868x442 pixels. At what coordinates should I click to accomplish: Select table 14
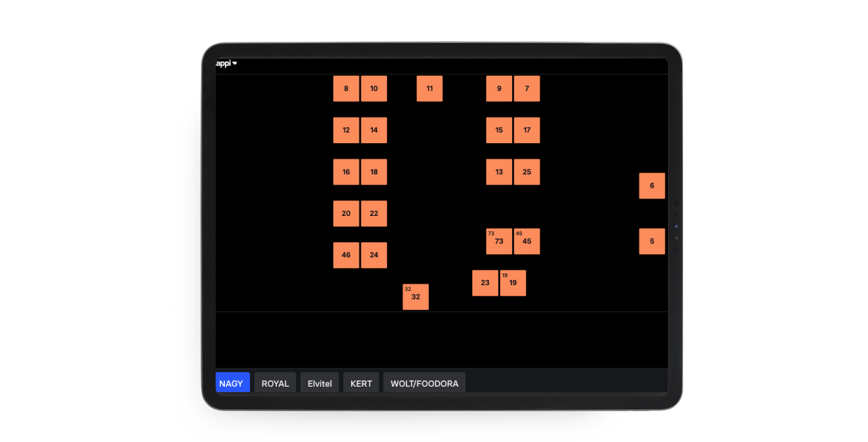374,130
